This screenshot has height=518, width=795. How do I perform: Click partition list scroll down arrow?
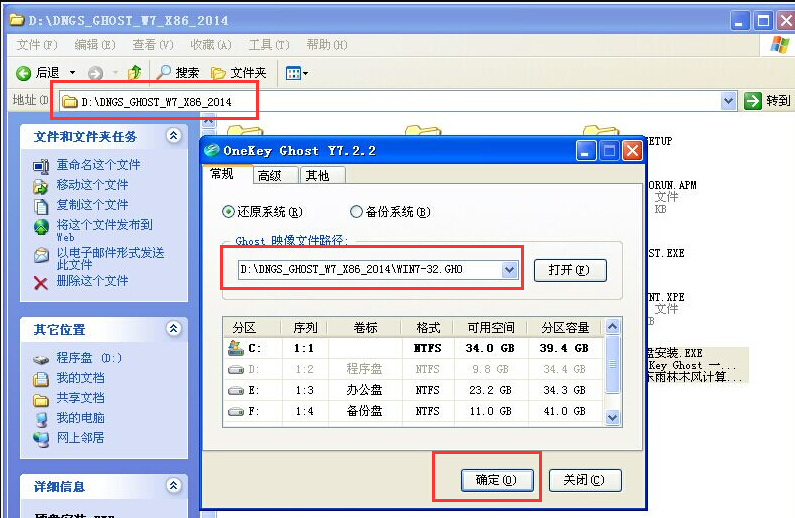(x=612, y=418)
